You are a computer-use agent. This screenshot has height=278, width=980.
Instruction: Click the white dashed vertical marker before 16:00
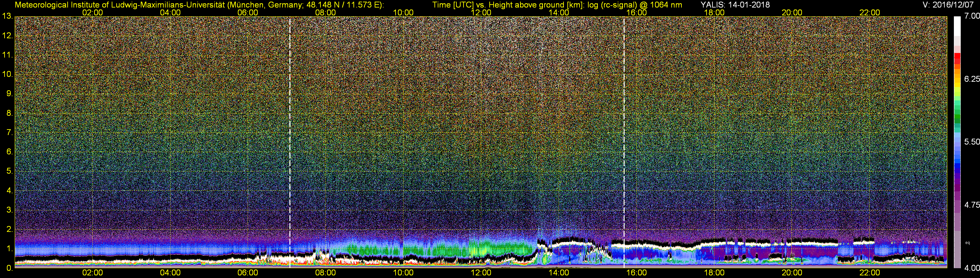(x=624, y=142)
